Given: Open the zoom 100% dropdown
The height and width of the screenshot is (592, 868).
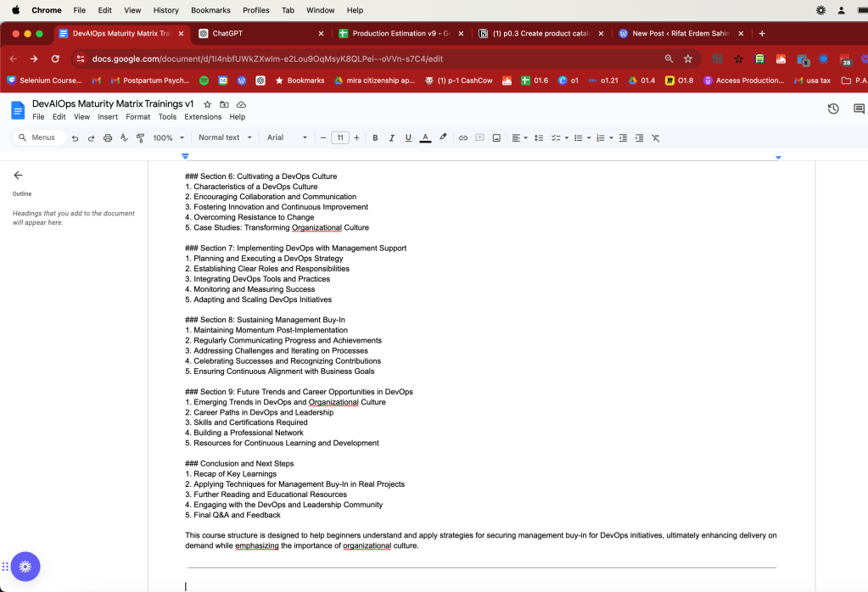Looking at the screenshot, I should click(168, 137).
